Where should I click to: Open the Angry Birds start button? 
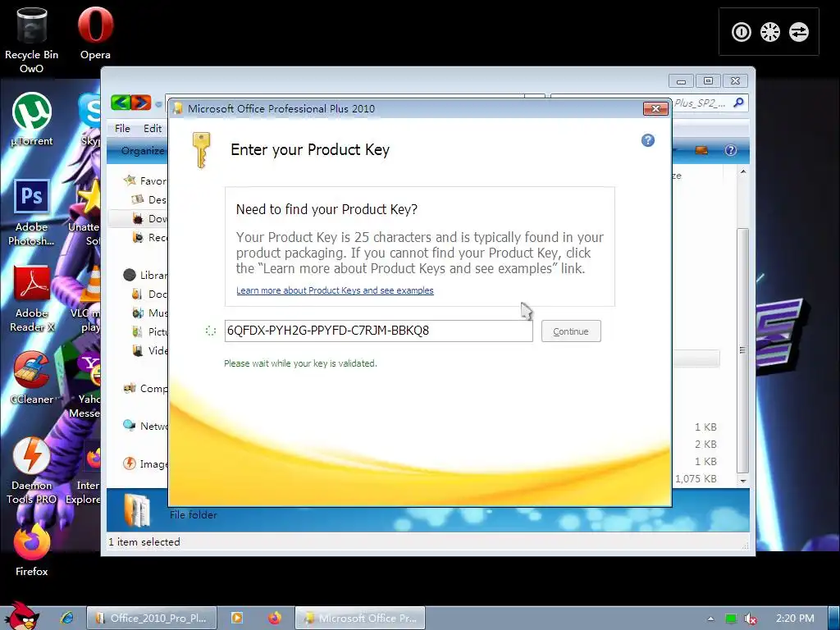(x=21, y=615)
